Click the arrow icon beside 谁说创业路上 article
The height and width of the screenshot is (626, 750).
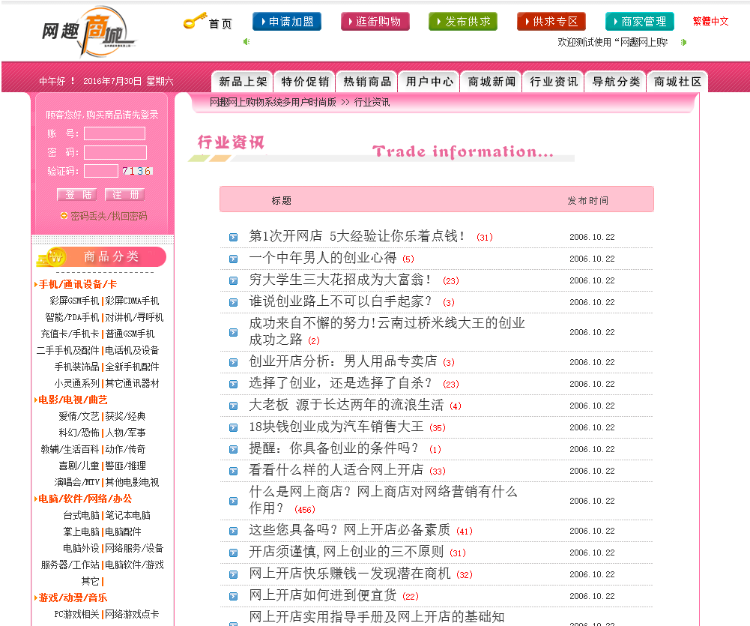point(233,302)
